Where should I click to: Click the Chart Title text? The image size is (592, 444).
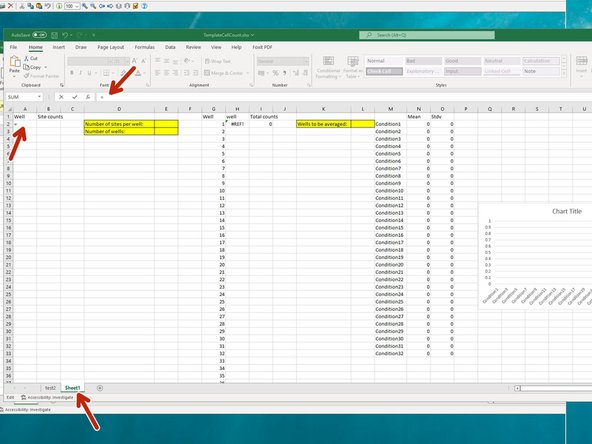point(567,211)
